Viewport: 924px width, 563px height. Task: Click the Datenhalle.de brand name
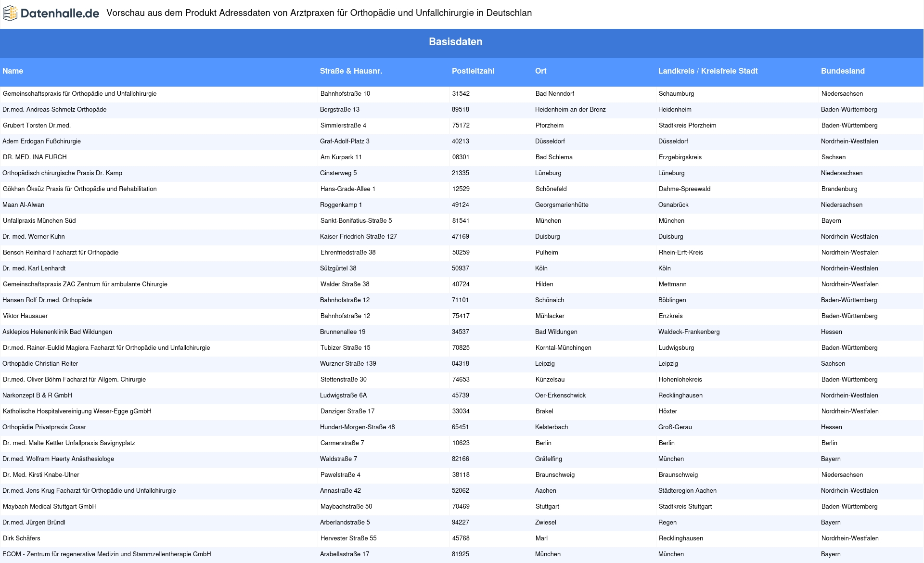click(x=60, y=13)
